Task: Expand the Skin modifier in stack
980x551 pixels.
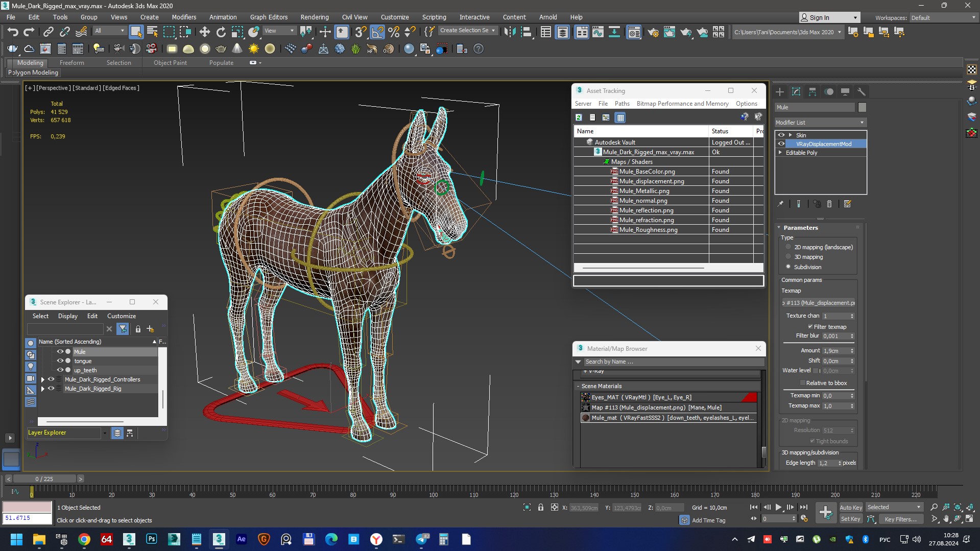Action: pos(791,135)
